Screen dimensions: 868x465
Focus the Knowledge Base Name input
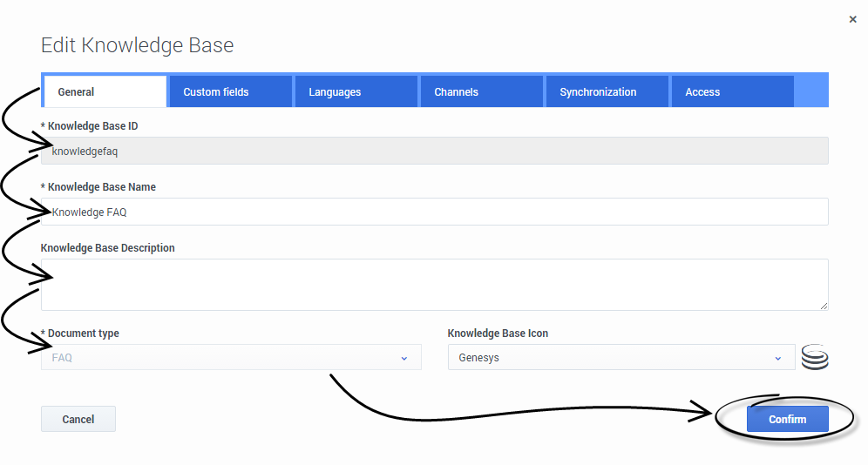pyautogui.click(x=434, y=212)
